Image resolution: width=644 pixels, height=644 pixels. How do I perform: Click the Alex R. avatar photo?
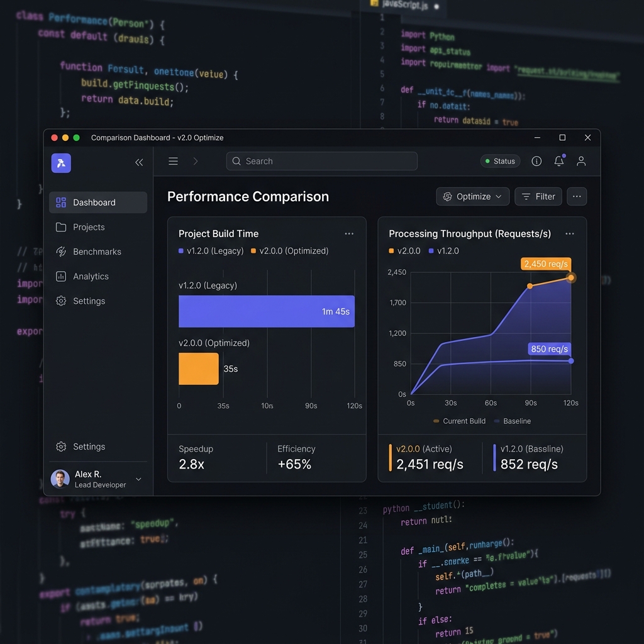coord(60,479)
